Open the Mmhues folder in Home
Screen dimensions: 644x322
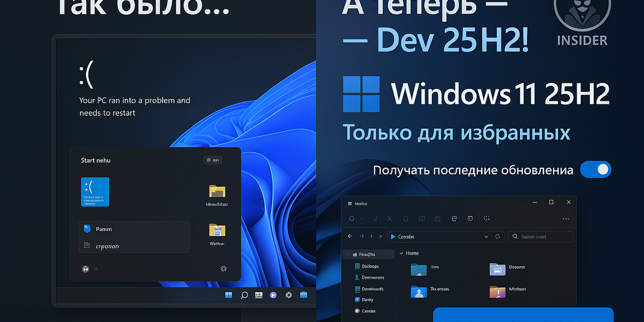click(507, 291)
